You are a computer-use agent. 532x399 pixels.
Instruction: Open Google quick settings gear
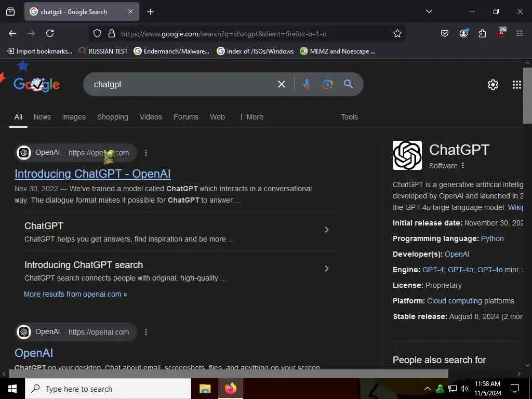[493, 85]
